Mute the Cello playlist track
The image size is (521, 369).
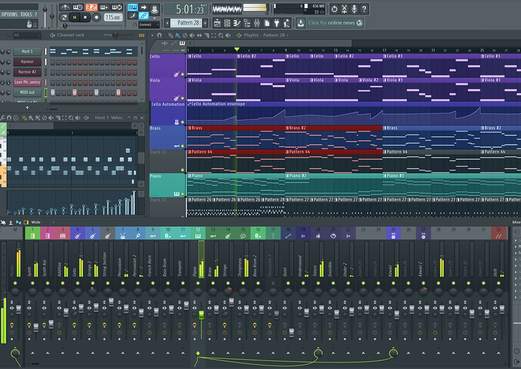[x=183, y=74]
